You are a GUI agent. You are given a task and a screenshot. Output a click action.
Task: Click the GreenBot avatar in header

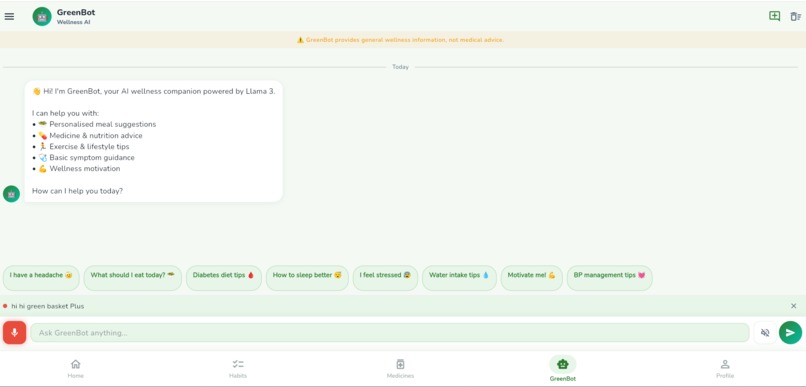click(x=42, y=16)
